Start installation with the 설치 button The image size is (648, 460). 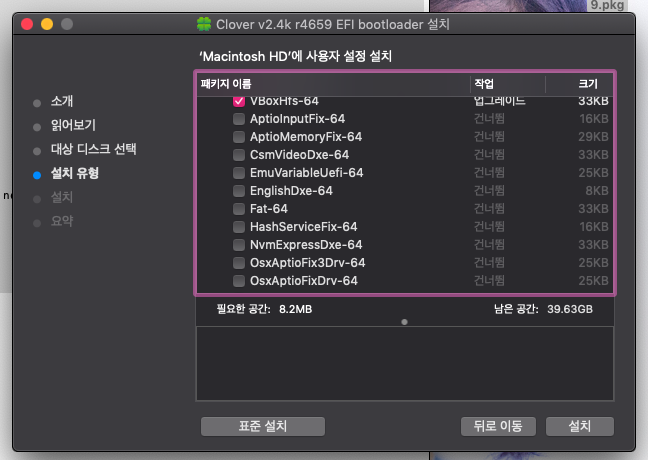pos(580,426)
